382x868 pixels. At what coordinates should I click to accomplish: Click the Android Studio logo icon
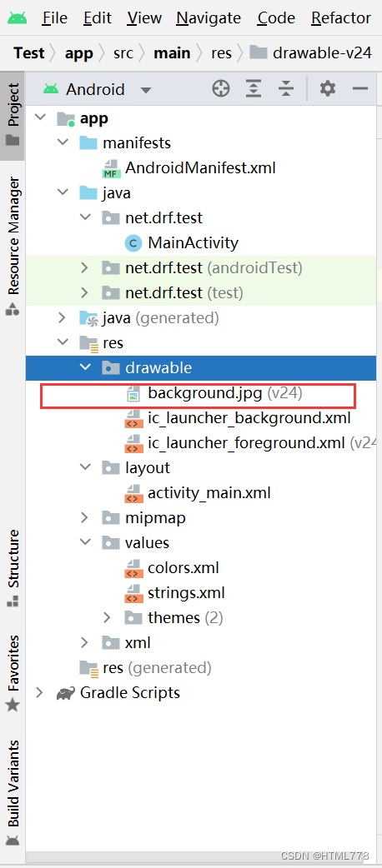click(x=18, y=19)
